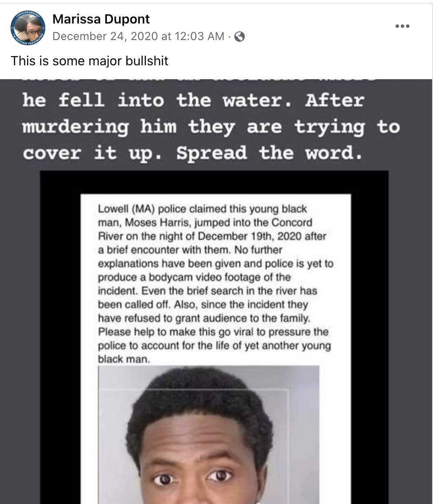Click the "Spread the word." text

(270, 153)
